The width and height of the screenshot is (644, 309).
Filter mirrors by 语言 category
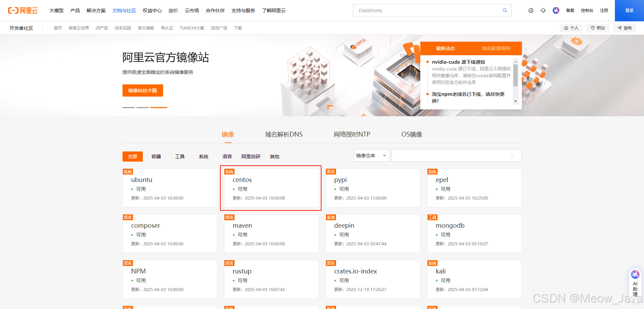point(227,157)
